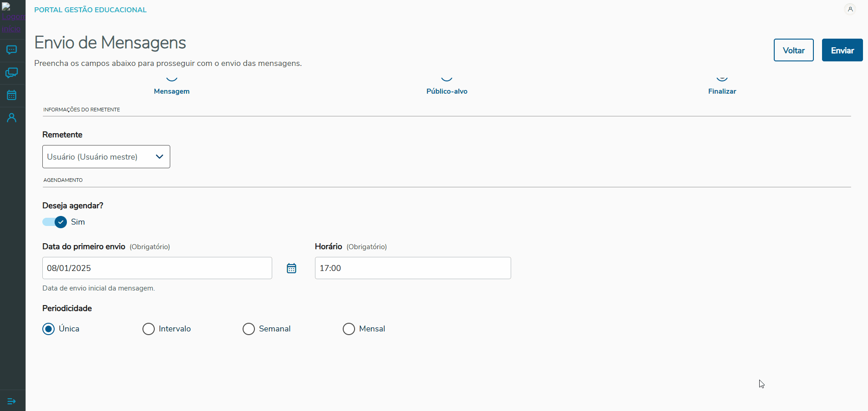Open the person icon in sidebar
The image size is (868, 411).
tap(12, 118)
